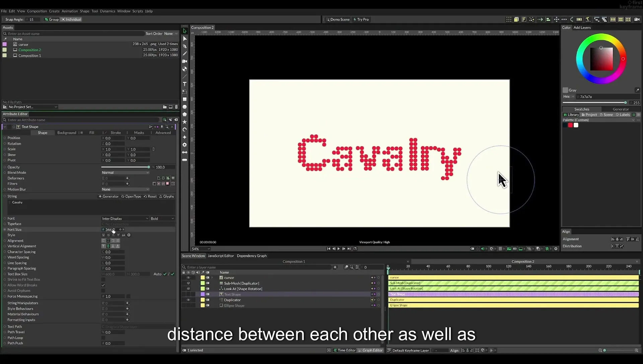Select the Ellipse shape tool
The width and height of the screenshot is (643, 364).
[x=185, y=107]
